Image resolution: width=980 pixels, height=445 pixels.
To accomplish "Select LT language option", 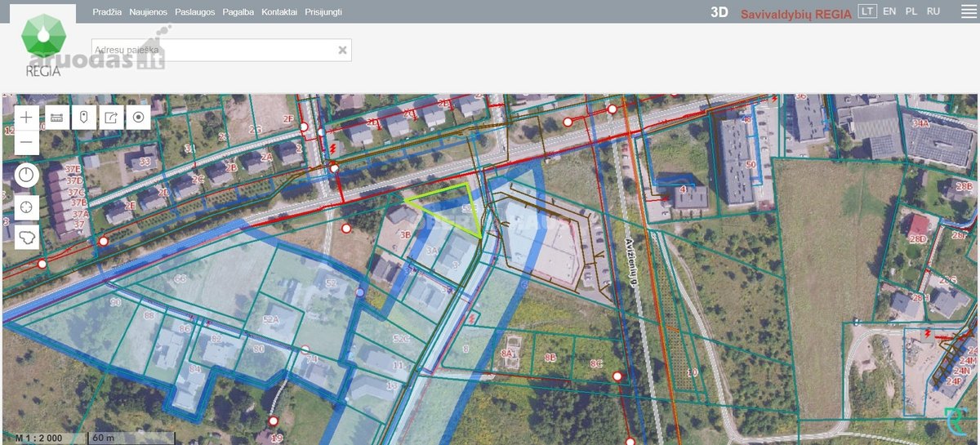I will coord(867,11).
